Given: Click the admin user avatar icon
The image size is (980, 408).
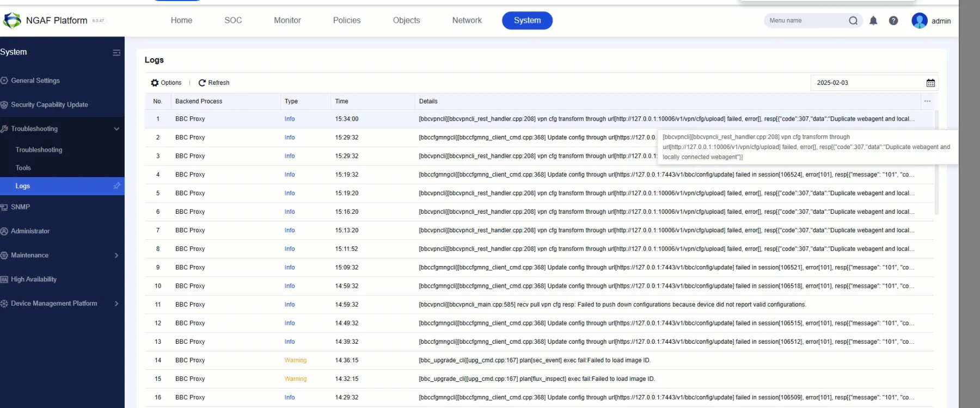Looking at the screenshot, I should pyautogui.click(x=919, y=21).
